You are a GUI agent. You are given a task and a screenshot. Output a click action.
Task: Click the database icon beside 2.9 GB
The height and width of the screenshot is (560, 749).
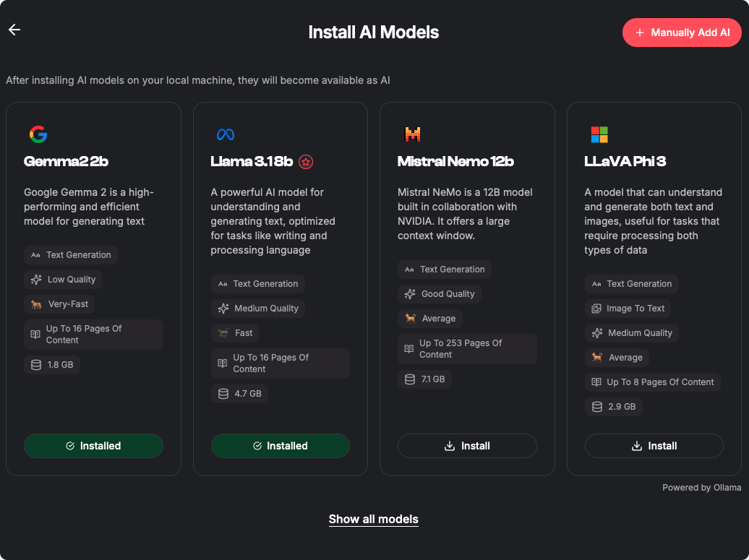[x=597, y=407]
